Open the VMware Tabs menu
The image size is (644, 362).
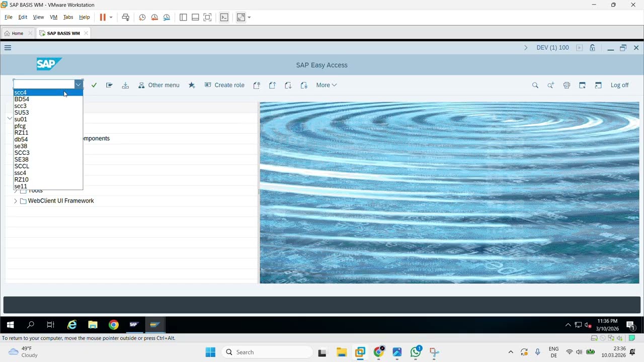(x=68, y=17)
